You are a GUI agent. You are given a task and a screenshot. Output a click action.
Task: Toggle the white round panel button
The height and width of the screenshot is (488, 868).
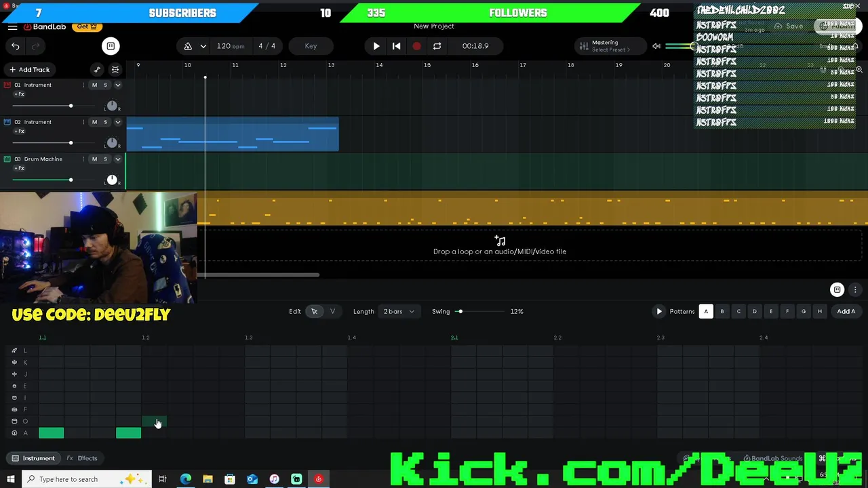[x=111, y=46]
